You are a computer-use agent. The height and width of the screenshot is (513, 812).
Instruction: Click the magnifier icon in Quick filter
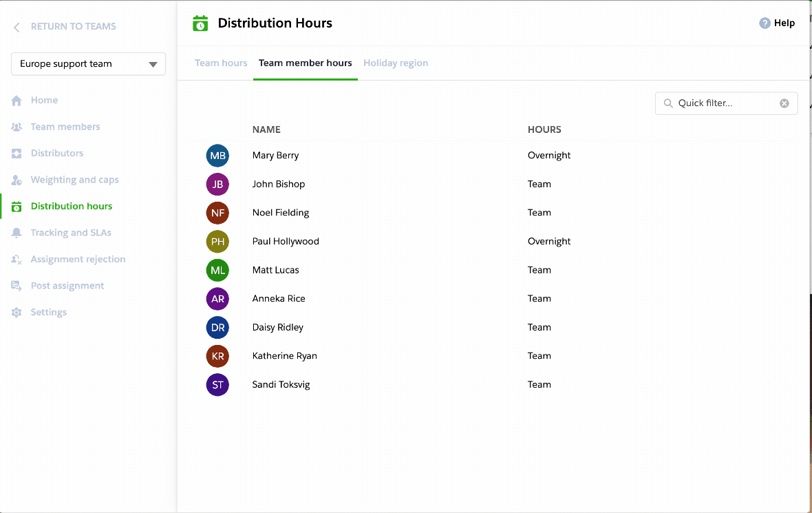pyautogui.click(x=668, y=103)
